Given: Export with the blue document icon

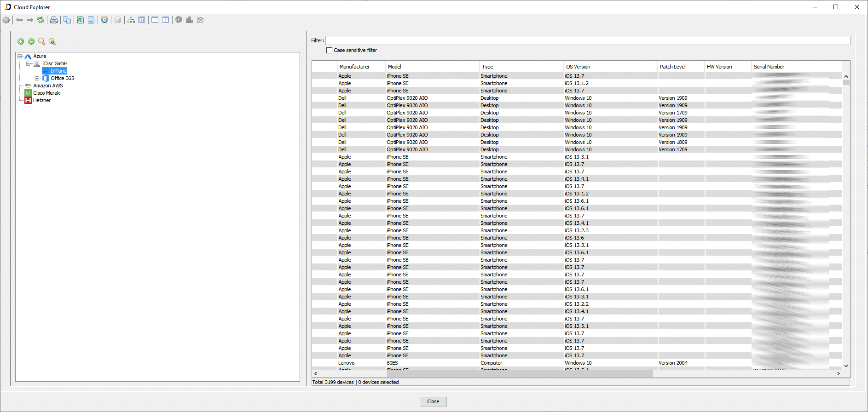Looking at the screenshot, I should (x=91, y=20).
